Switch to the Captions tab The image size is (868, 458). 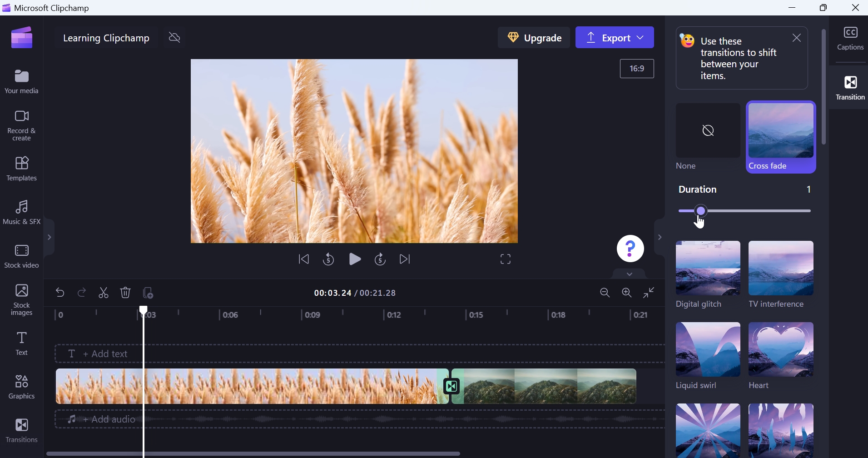[x=851, y=38]
